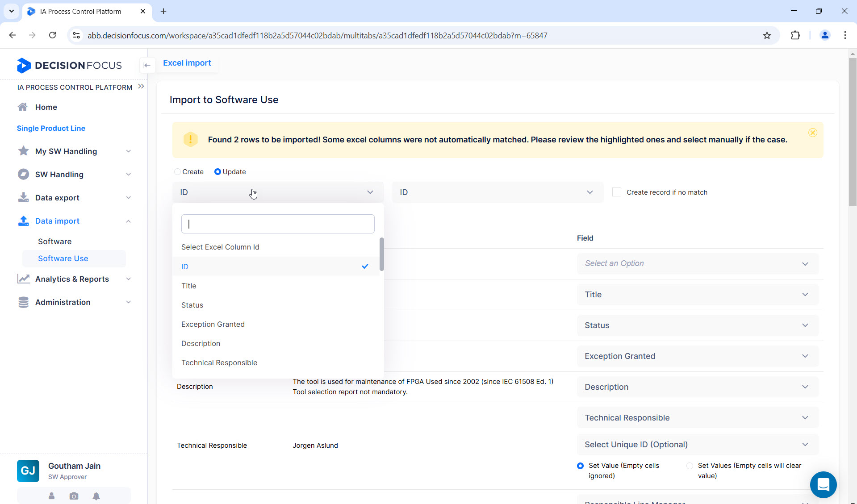Select the Create radio button
Image resolution: width=857 pixels, height=504 pixels.
point(177,171)
